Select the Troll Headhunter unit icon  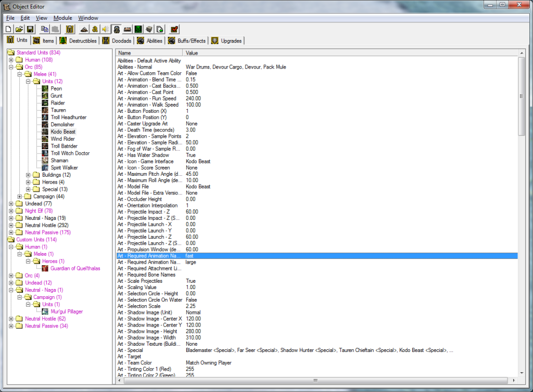(45, 117)
